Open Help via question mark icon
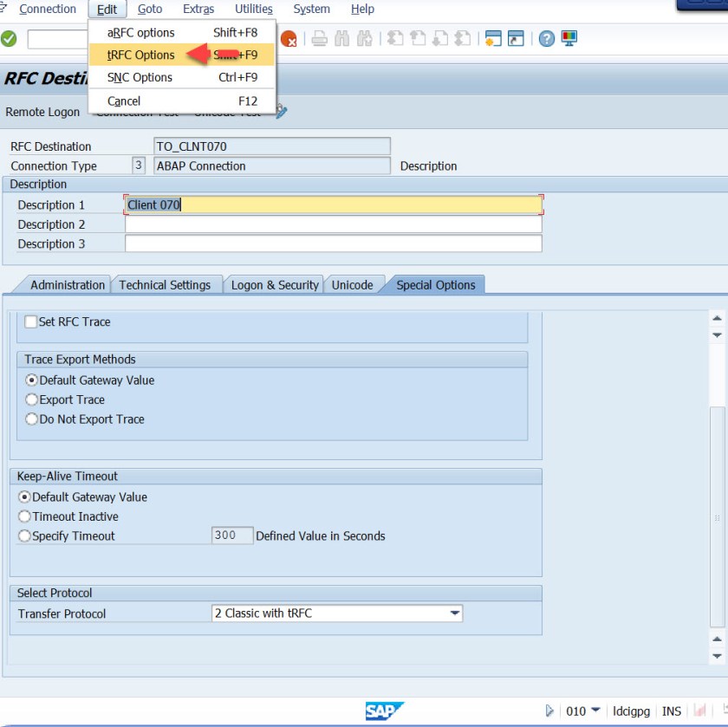 point(546,39)
